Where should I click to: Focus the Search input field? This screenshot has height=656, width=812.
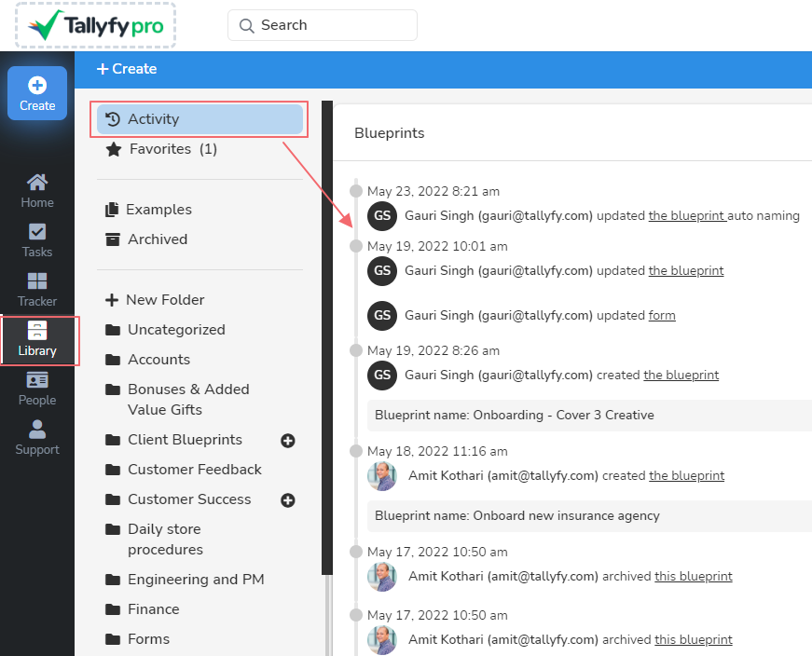click(x=323, y=25)
